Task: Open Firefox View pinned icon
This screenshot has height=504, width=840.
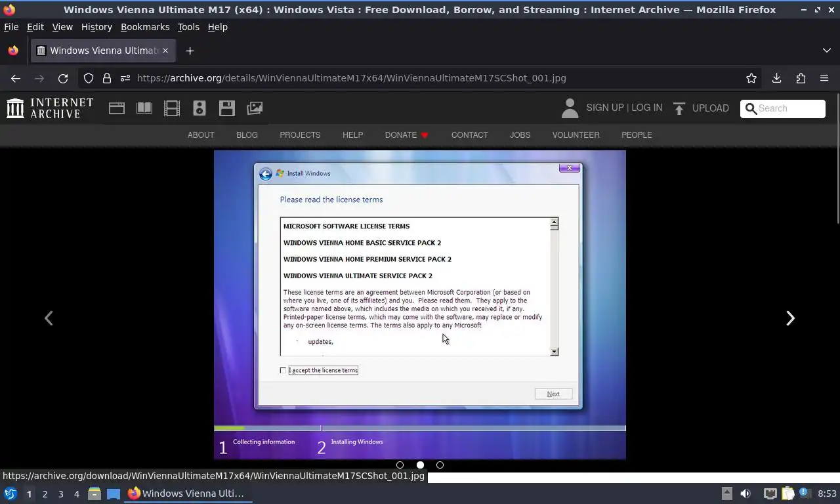Action: coord(12,51)
